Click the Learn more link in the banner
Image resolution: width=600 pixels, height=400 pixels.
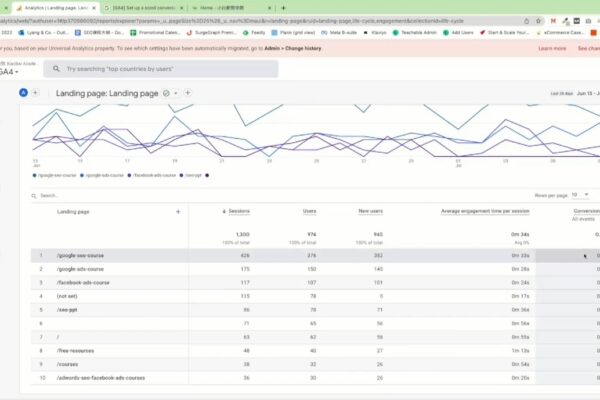552,49
